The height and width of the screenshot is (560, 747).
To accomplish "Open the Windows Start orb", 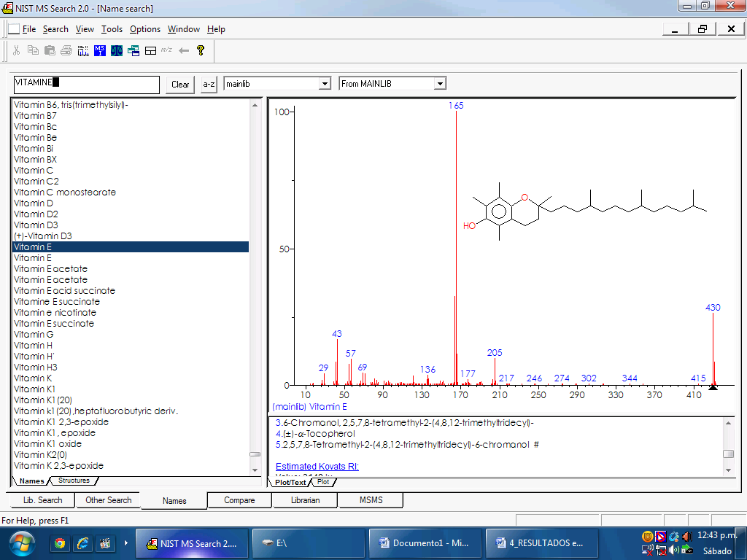I will pyautogui.click(x=21, y=543).
